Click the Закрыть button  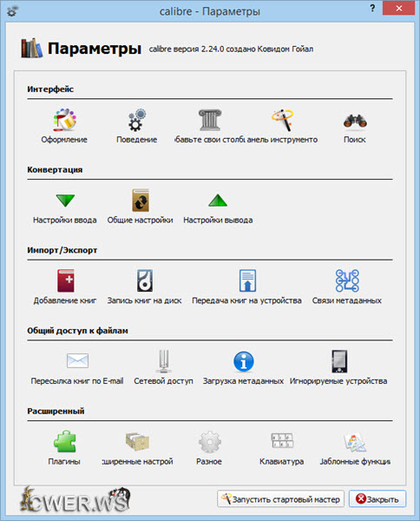point(377,499)
